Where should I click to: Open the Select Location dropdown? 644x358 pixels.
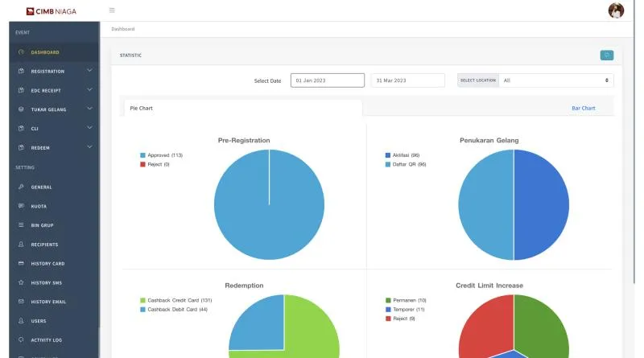pos(556,80)
